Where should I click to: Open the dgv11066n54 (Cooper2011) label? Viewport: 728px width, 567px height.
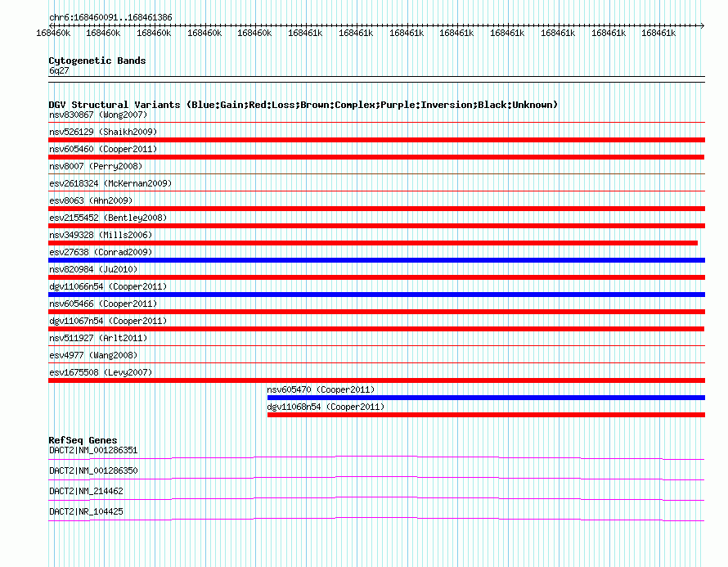click(x=108, y=286)
